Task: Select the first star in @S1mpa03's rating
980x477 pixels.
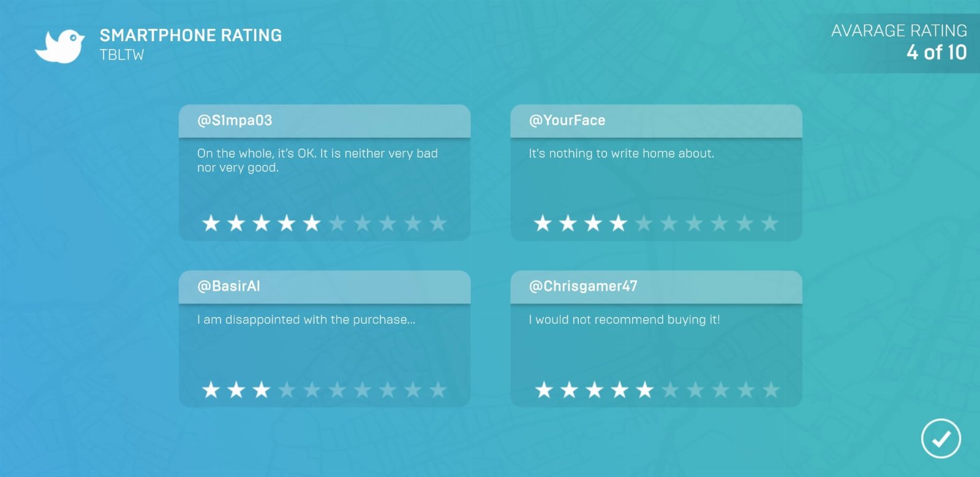Action: 211,223
